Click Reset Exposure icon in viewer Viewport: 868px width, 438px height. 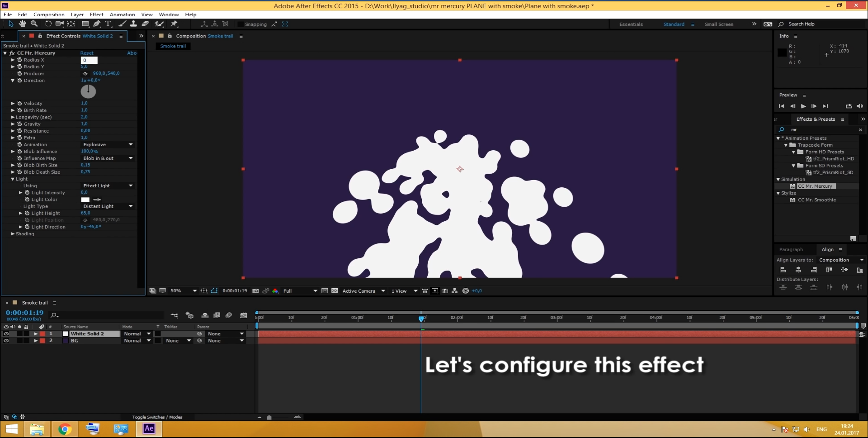[x=466, y=291]
